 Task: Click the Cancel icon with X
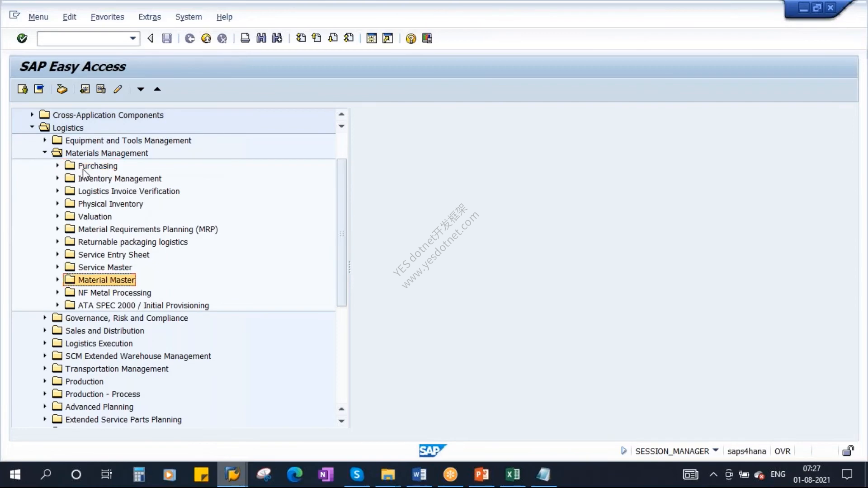pyautogui.click(x=222, y=38)
